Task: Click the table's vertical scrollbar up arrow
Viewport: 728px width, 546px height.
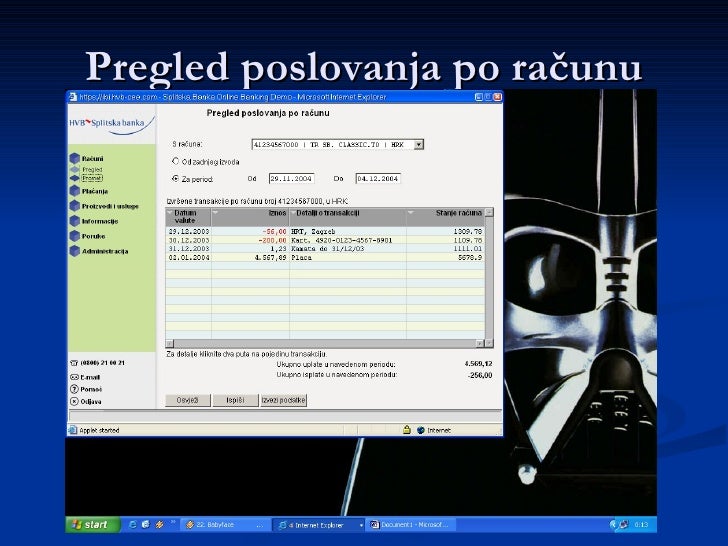Action: (489, 212)
